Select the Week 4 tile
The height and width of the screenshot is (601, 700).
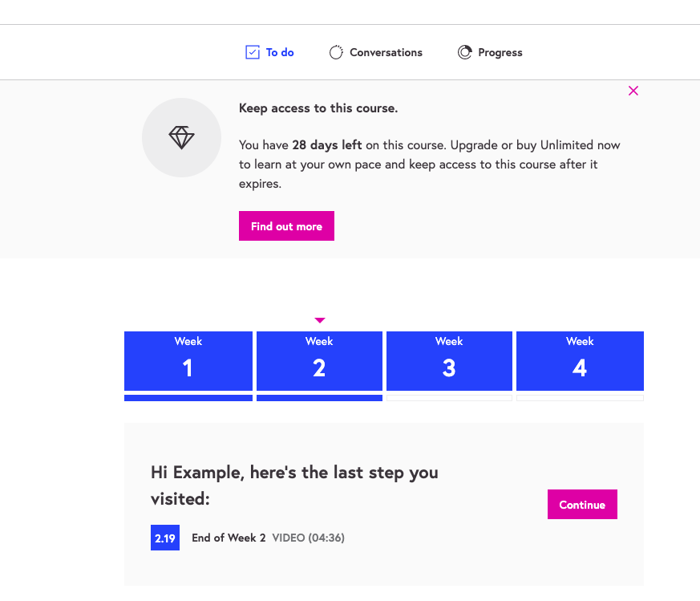(x=580, y=361)
